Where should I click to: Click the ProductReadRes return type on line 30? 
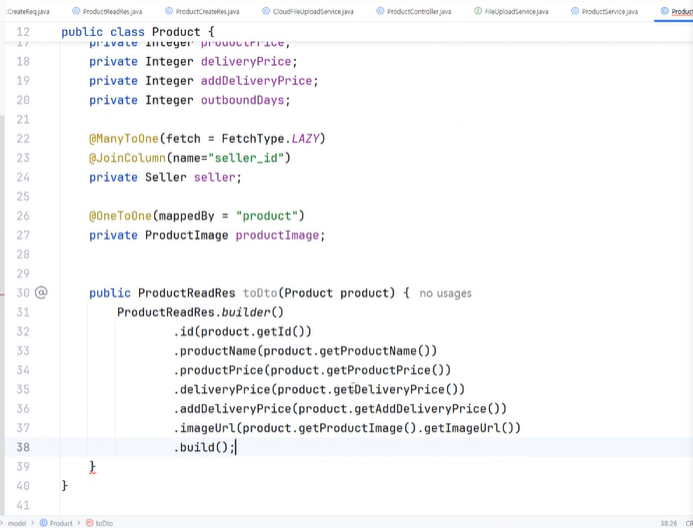point(187,293)
